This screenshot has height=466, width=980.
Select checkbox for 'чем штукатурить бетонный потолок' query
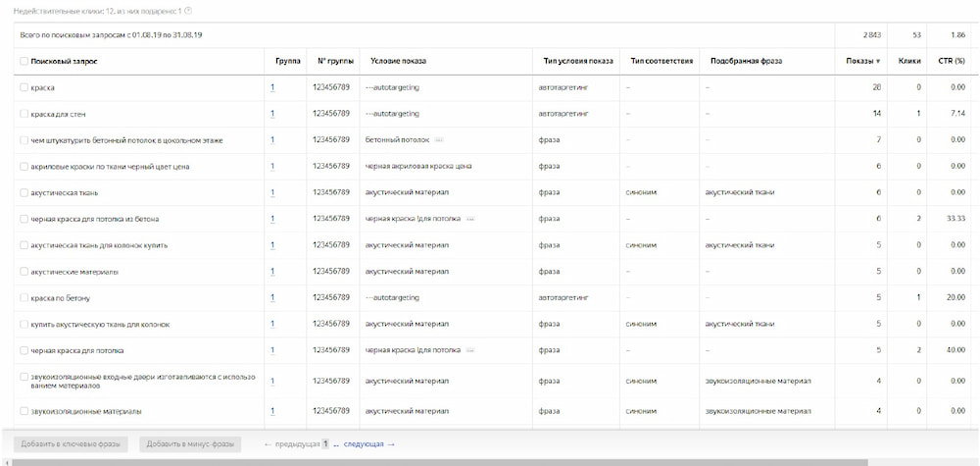click(24, 140)
